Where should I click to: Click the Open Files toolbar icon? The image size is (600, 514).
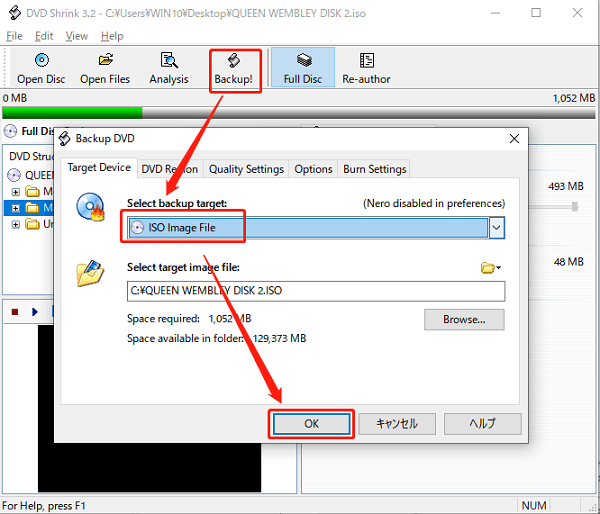pos(105,68)
